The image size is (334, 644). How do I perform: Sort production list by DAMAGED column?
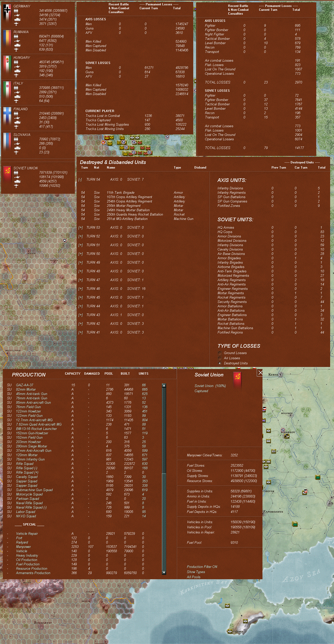tap(92, 374)
